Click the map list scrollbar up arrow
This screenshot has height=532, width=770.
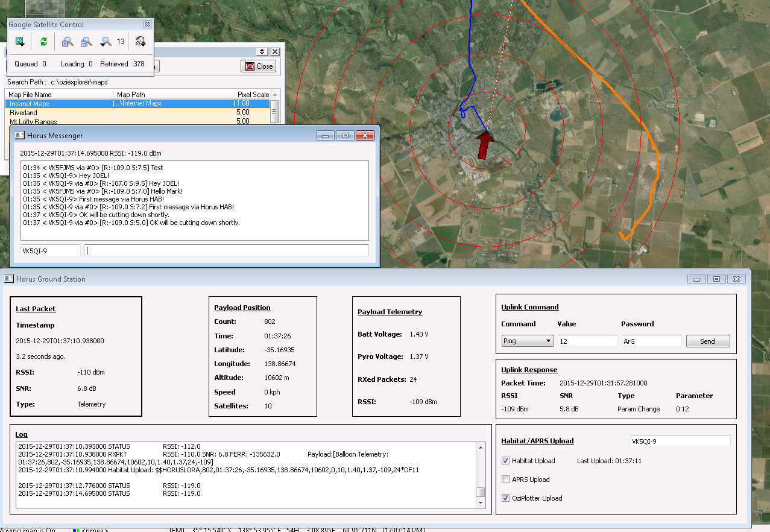[275, 95]
